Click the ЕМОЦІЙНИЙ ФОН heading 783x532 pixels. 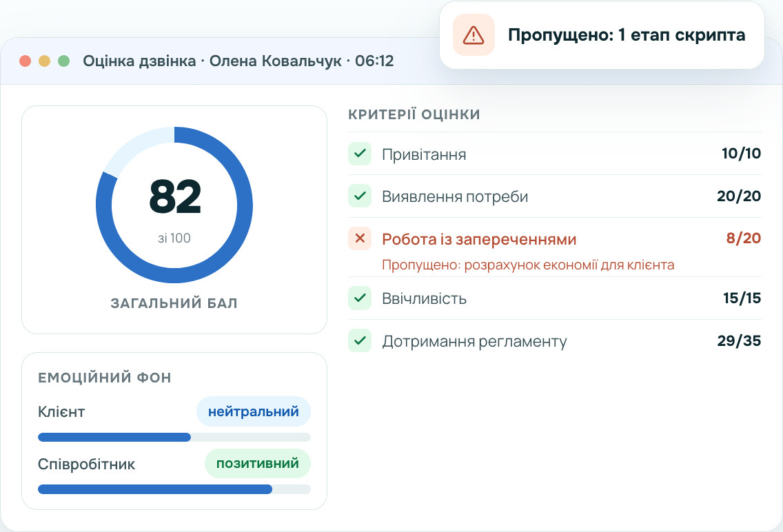pyautogui.click(x=105, y=378)
